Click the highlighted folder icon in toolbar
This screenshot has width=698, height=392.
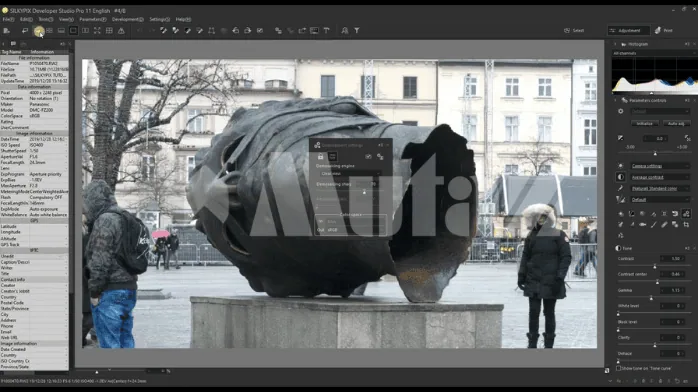tap(39, 31)
